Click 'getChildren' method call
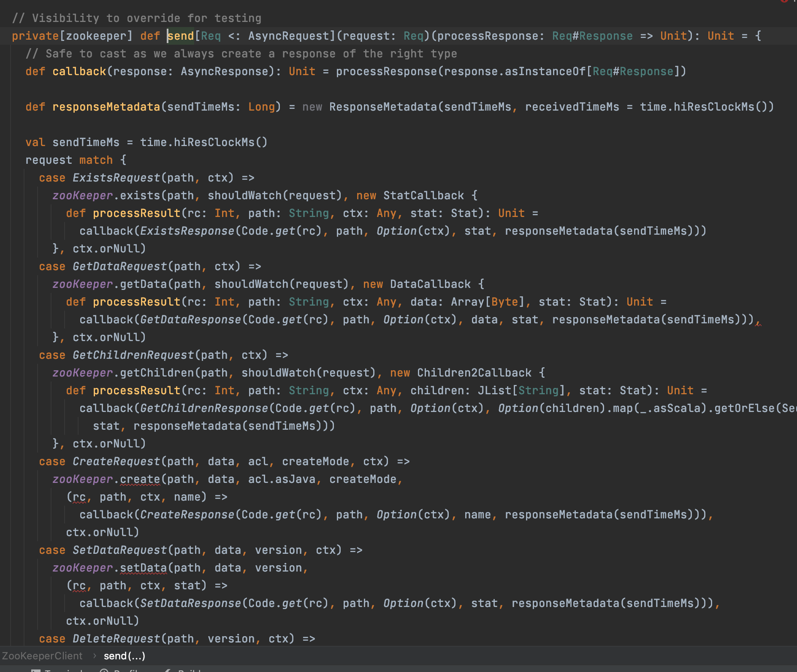Viewport: 797px width, 672px height. click(x=157, y=373)
